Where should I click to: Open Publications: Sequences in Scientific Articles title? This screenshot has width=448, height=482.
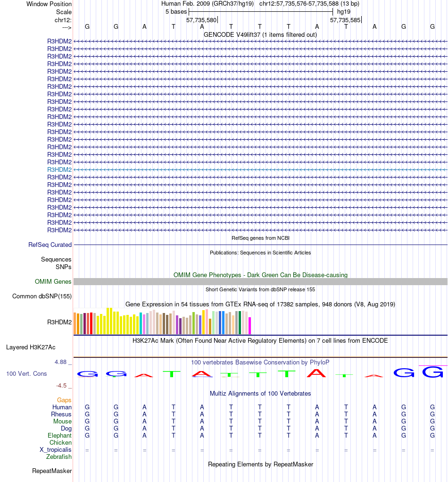[x=260, y=253]
